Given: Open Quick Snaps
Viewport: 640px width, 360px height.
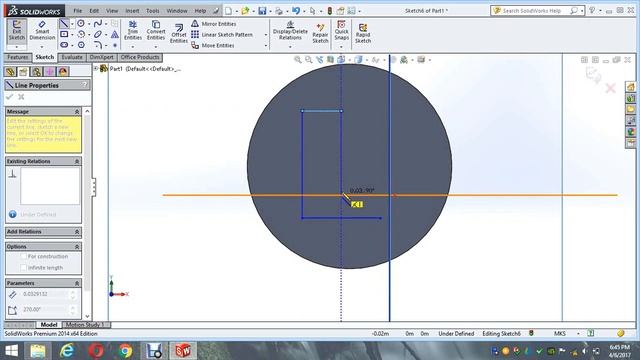Looking at the screenshot, I should pos(341,31).
